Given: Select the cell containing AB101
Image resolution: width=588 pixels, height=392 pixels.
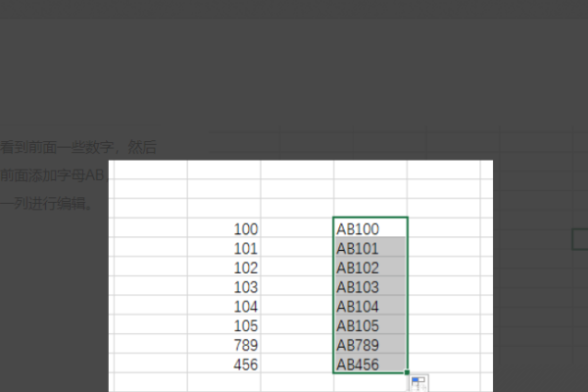Looking at the screenshot, I should coord(370,247).
